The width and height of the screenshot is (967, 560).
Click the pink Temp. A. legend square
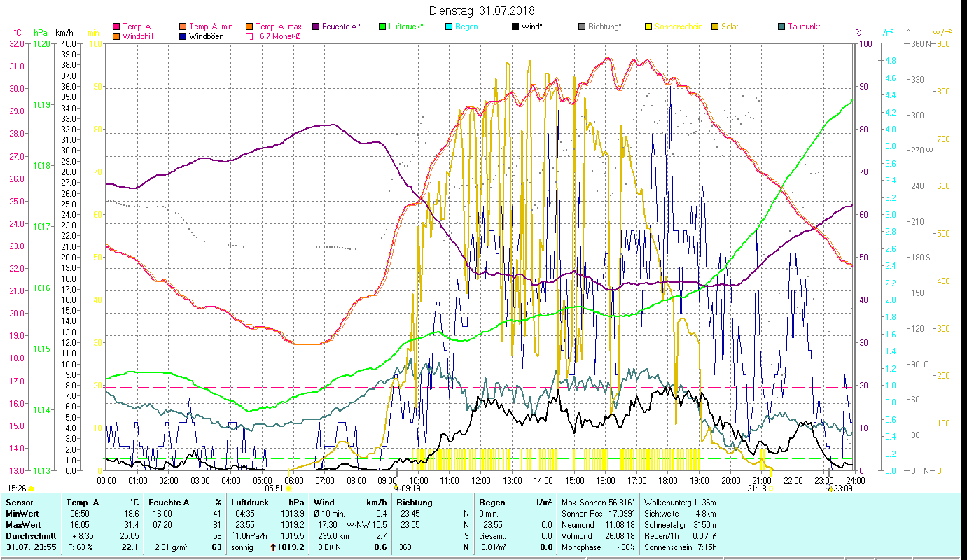[x=116, y=27]
